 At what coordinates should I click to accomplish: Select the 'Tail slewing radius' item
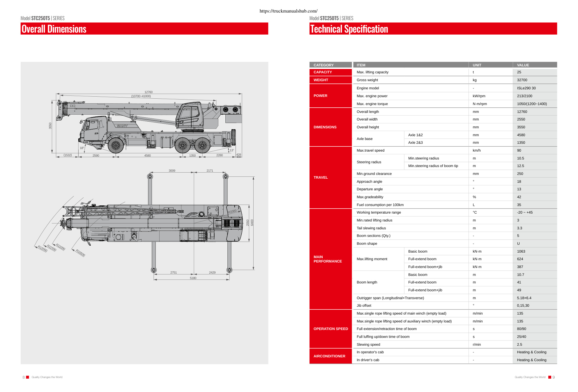371,228
